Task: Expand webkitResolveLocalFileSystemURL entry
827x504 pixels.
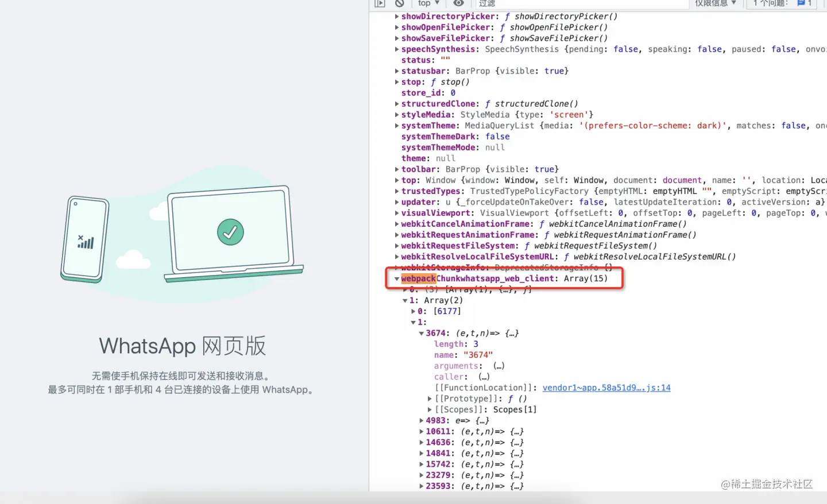Action: pos(397,257)
